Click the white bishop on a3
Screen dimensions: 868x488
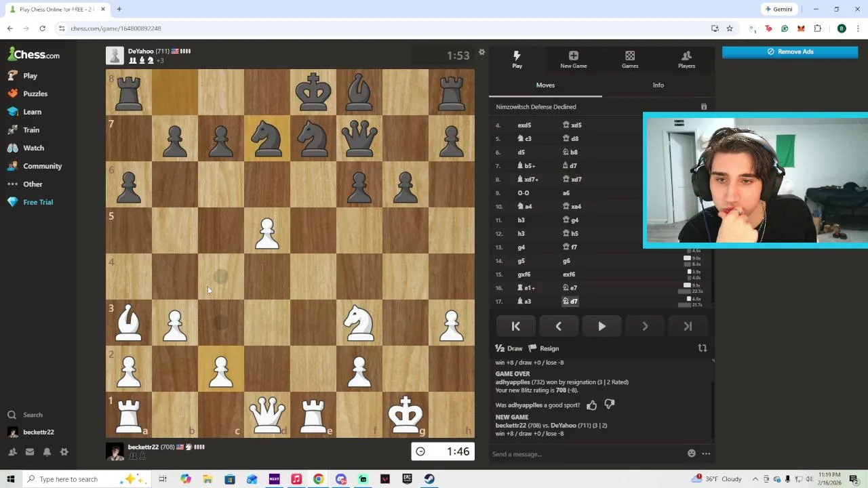tap(129, 323)
